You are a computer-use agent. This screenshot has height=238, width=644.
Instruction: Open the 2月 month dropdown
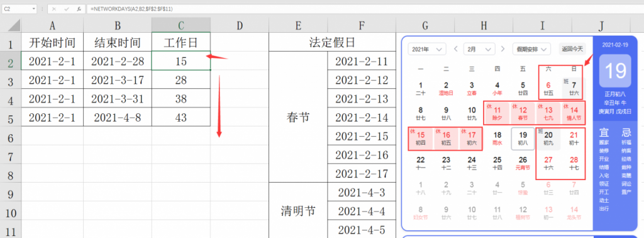tap(479, 49)
